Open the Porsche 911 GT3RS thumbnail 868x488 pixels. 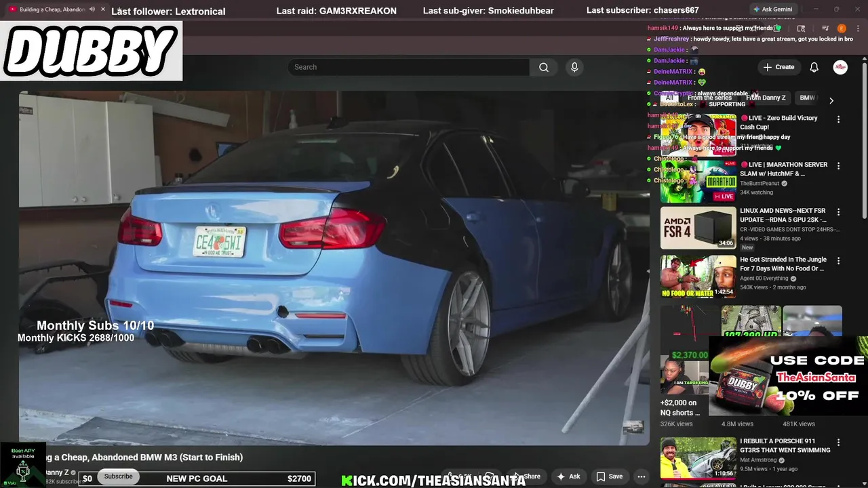click(698, 457)
